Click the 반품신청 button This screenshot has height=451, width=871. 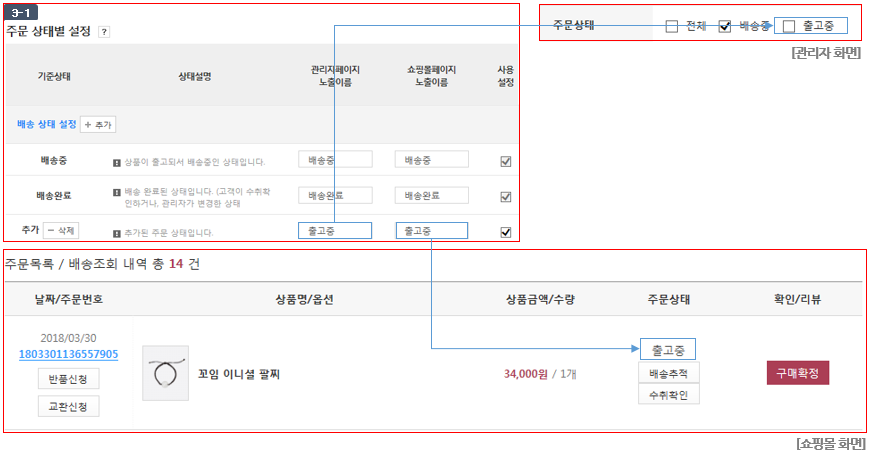coord(69,379)
